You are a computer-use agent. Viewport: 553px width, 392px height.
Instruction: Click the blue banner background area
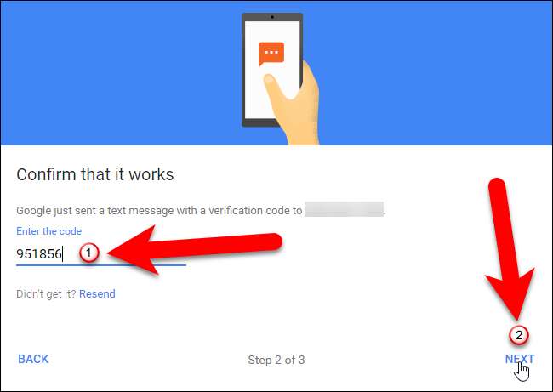[x=105, y=72]
